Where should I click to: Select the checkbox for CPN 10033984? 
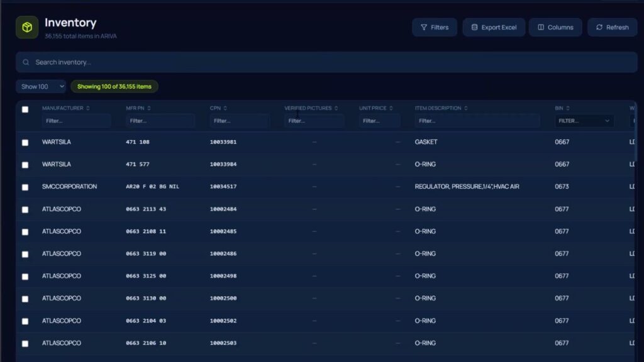click(25, 165)
